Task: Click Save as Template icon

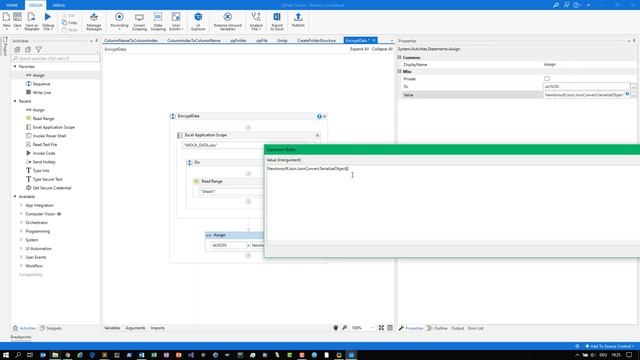Action: (31, 21)
